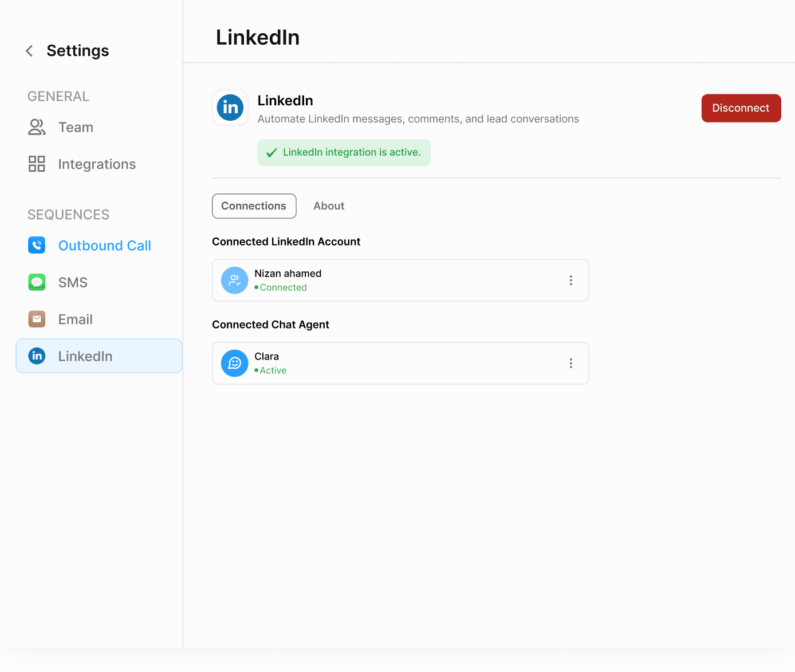Click the LinkedIn icon in sidebar
The height and width of the screenshot is (672, 795).
tap(37, 355)
